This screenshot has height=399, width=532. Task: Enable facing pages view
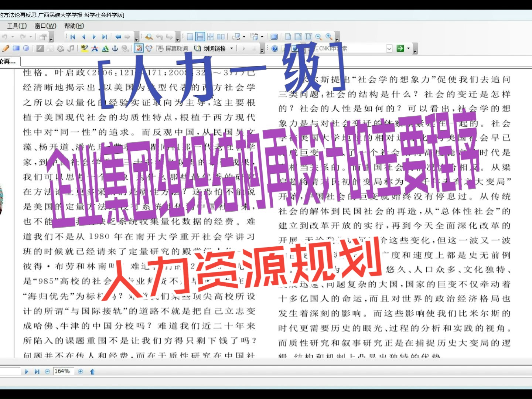click(x=221, y=37)
